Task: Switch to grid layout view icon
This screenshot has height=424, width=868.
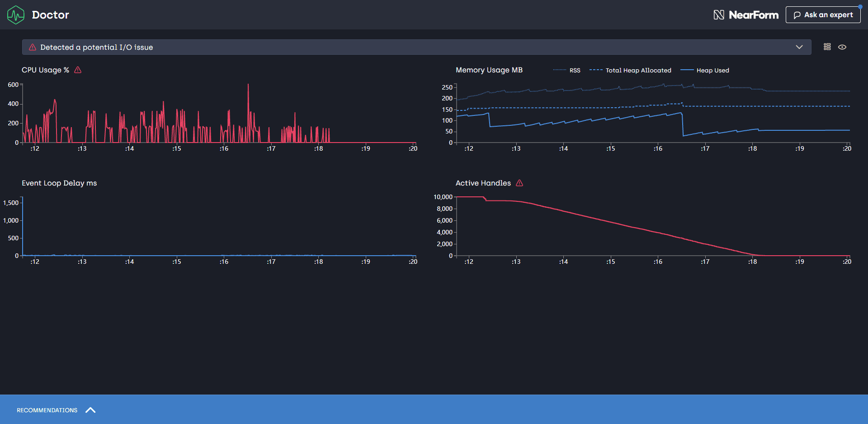Action: (x=827, y=47)
